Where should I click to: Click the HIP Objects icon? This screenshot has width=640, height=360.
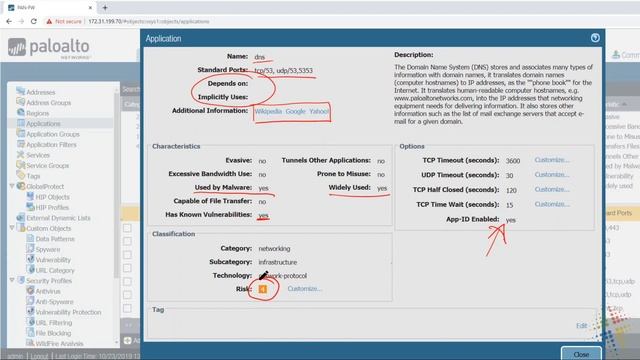click(30, 196)
